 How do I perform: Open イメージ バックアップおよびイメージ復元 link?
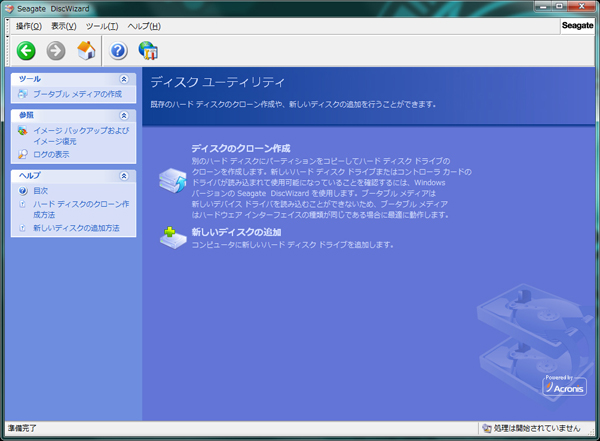coord(81,136)
